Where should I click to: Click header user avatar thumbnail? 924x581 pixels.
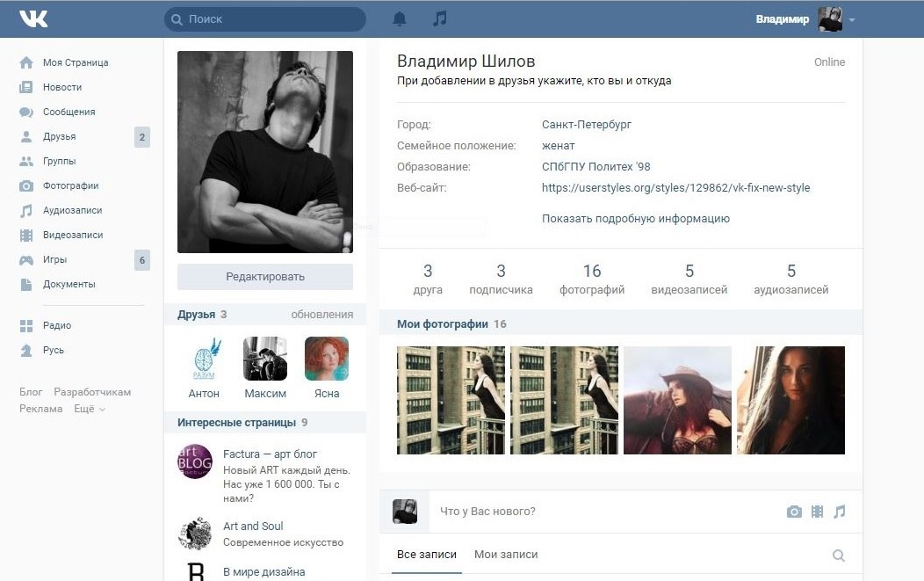pos(830,18)
